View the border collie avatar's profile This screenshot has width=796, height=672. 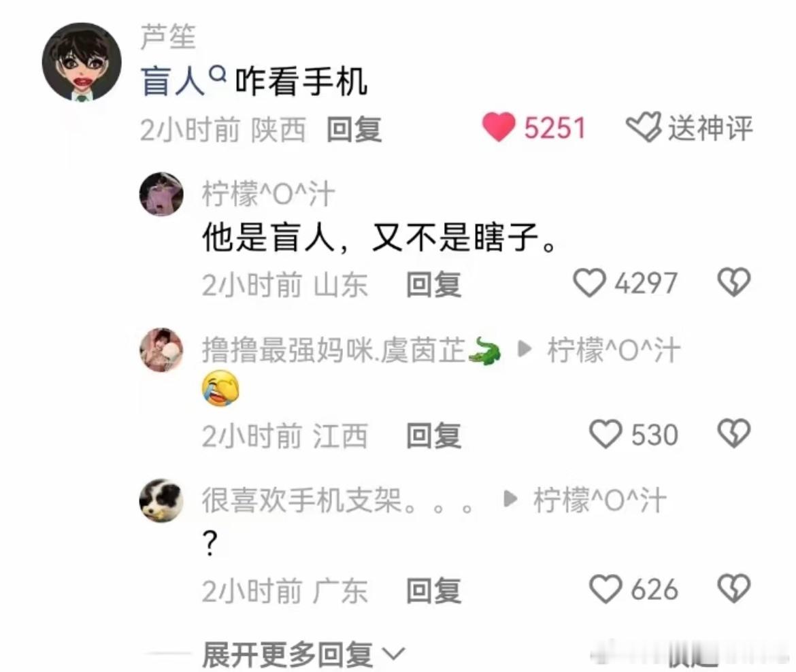tap(161, 501)
